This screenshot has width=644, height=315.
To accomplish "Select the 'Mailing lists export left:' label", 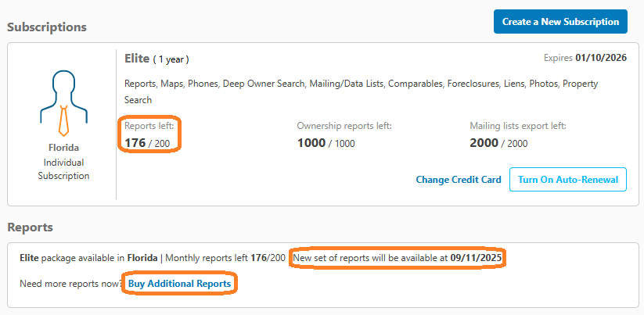I will tap(518, 126).
